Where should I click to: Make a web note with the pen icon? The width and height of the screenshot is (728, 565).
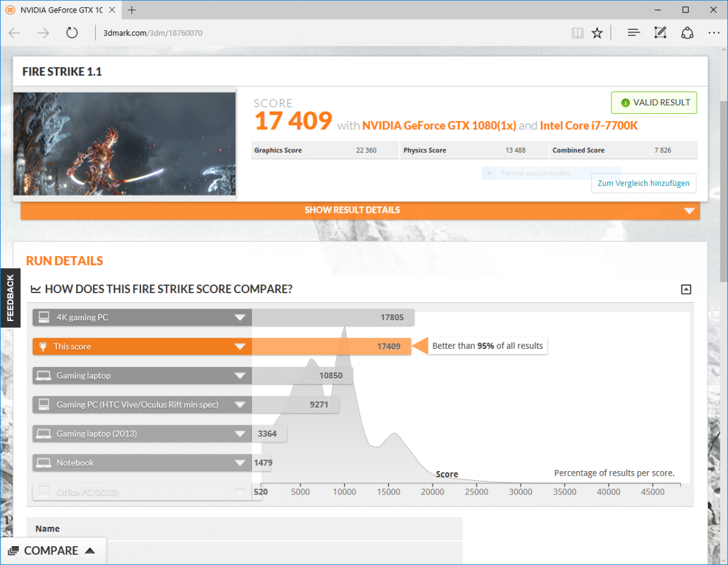pyautogui.click(x=660, y=33)
